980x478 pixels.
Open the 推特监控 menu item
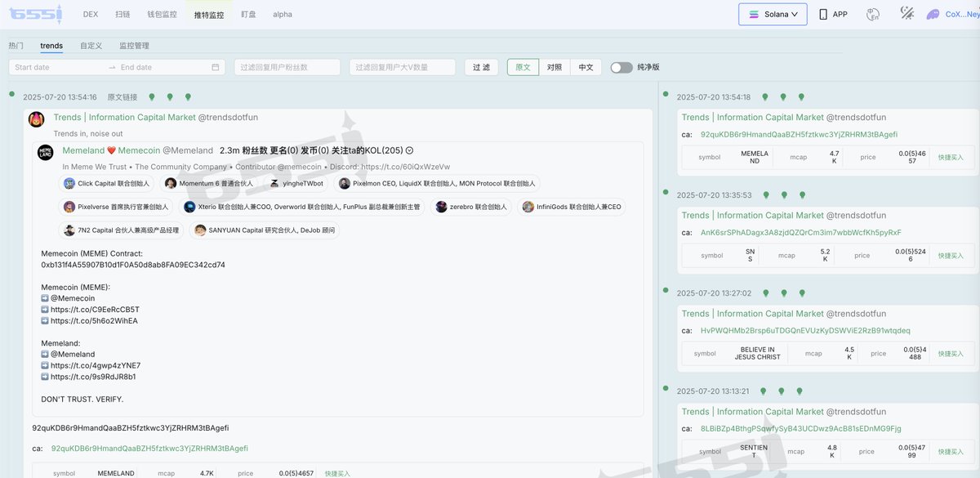click(209, 15)
